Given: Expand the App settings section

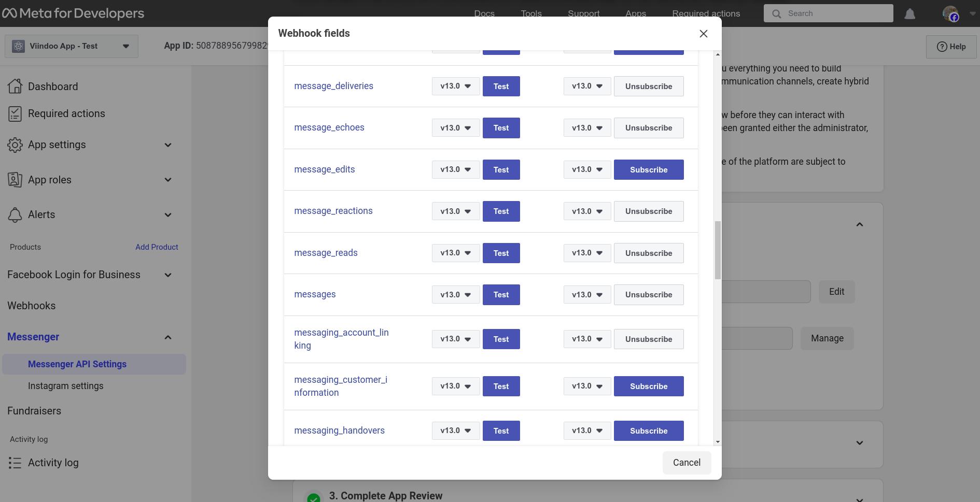Looking at the screenshot, I should (x=168, y=145).
